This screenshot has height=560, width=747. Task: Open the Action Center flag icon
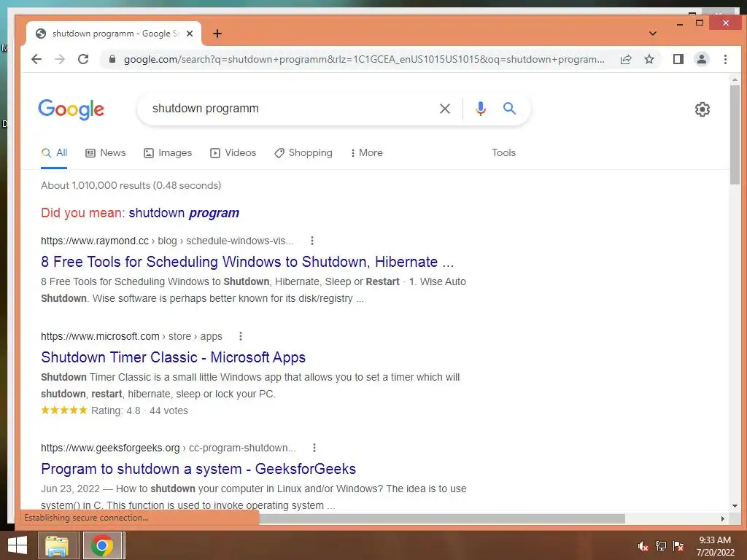click(x=678, y=546)
